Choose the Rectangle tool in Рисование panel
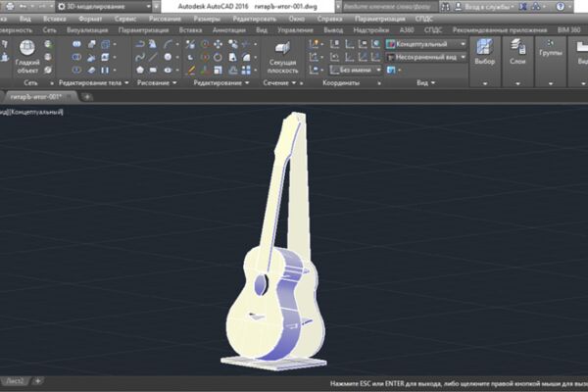The width and height of the screenshot is (588, 392). point(153,70)
